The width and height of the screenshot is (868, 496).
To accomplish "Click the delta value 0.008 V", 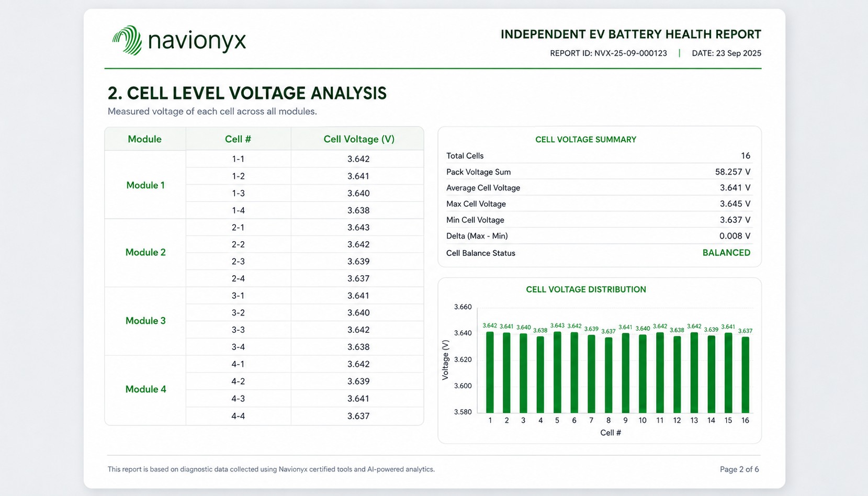I will (x=735, y=236).
